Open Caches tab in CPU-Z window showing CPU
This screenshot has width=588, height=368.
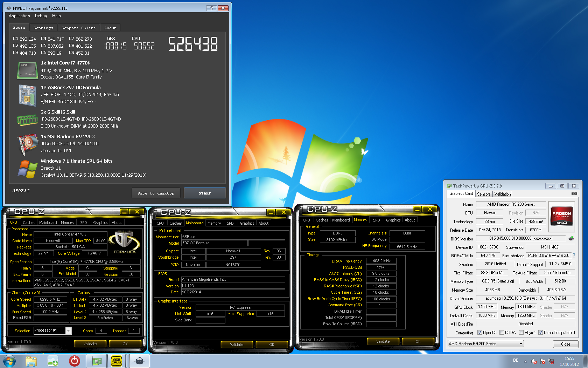point(29,223)
